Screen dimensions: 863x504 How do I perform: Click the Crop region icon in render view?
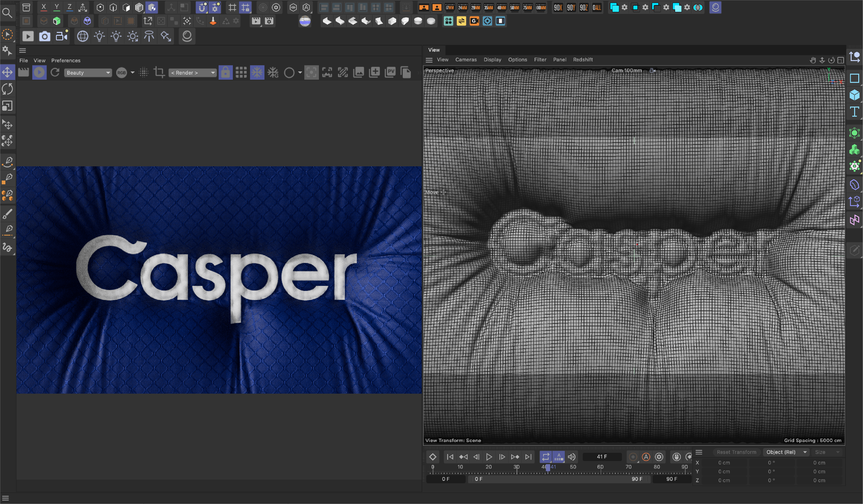pyautogui.click(x=159, y=72)
